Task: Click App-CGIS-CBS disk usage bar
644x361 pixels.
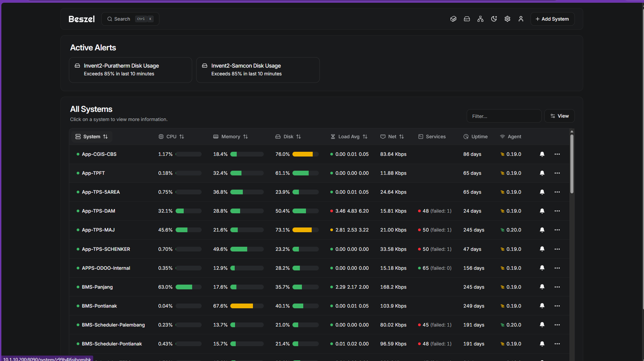Action: 305,154
